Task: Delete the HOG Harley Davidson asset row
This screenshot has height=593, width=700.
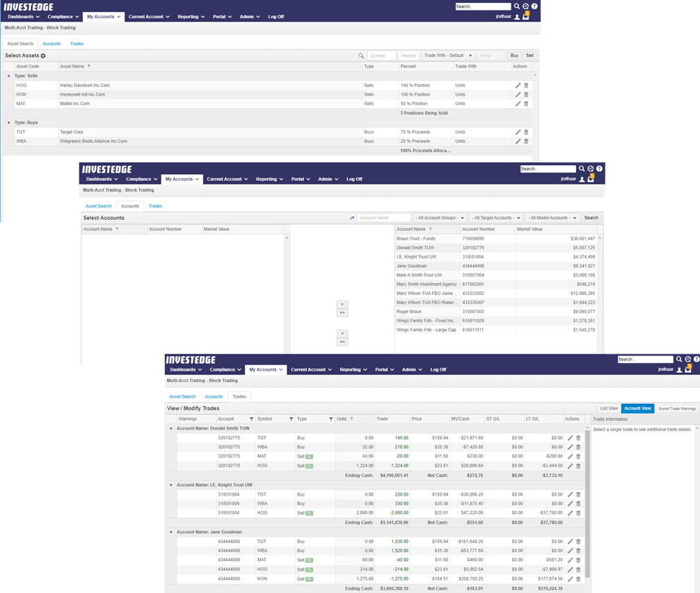Action: [526, 86]
